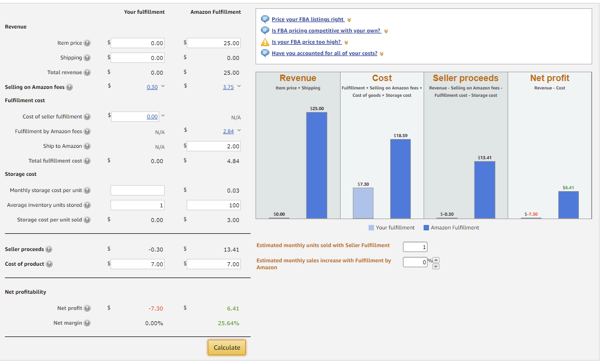Click warning triangle icon by FBA price too high

265,42
